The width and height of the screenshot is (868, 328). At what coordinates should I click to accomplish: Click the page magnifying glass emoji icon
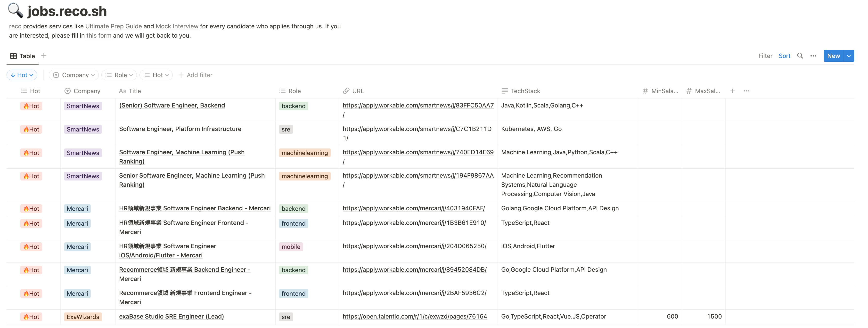16,10
